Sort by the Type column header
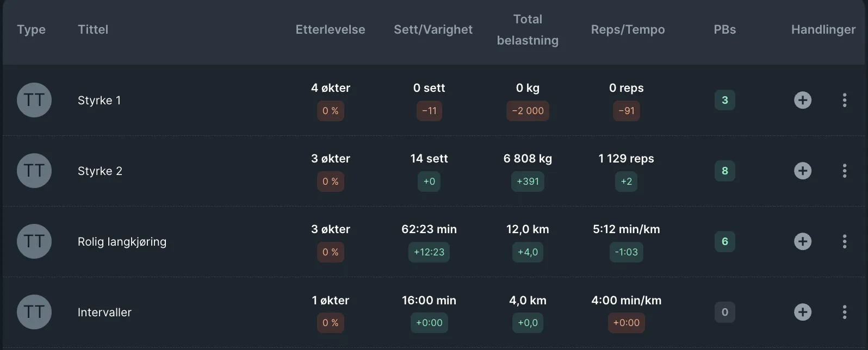The image size is (868, 350). coord(31,29)
